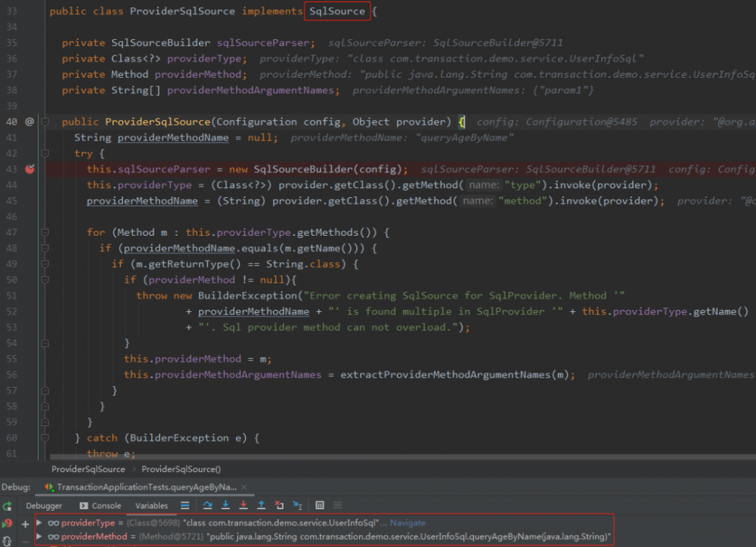Click ProviderSqlSource() in the breadcrumb bar

[181, 469]
